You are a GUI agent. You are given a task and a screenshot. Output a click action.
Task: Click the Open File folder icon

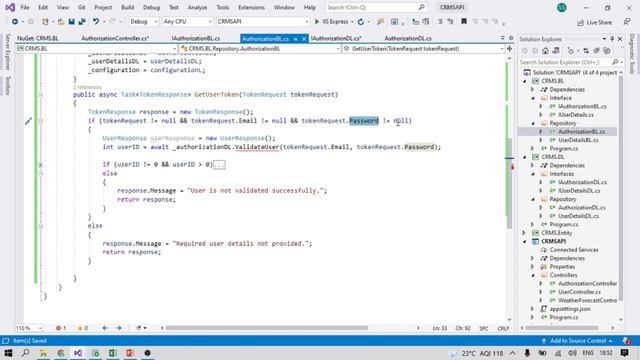click(x=61, y=22)
